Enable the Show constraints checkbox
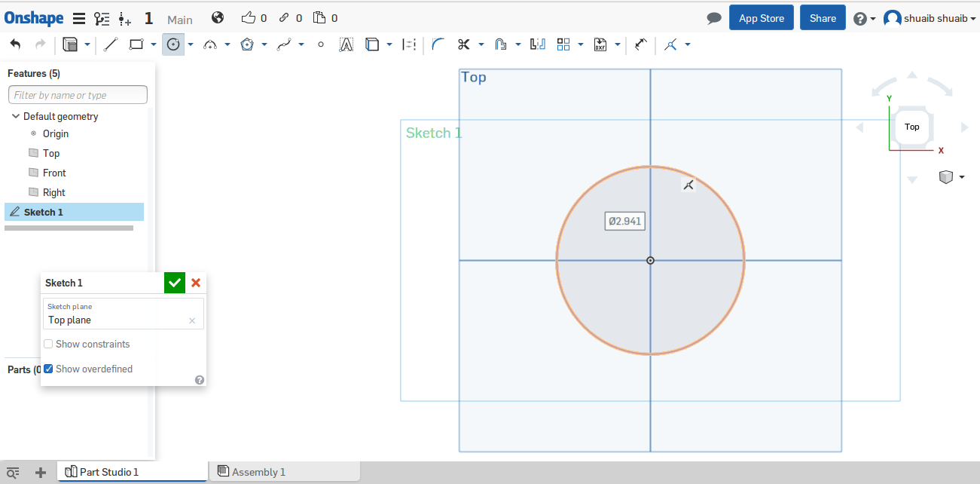 tap(48, 344)
